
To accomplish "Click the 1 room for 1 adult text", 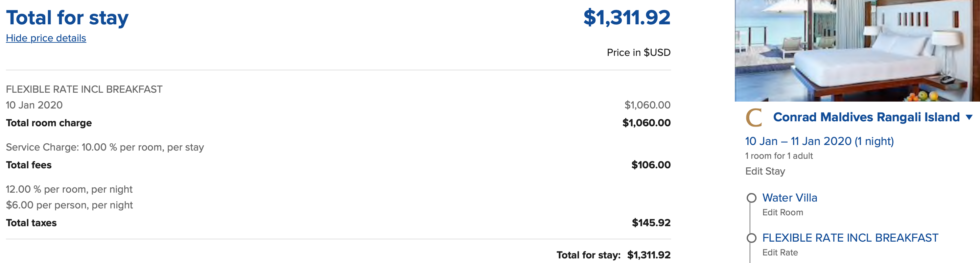I will click(778, 156).
